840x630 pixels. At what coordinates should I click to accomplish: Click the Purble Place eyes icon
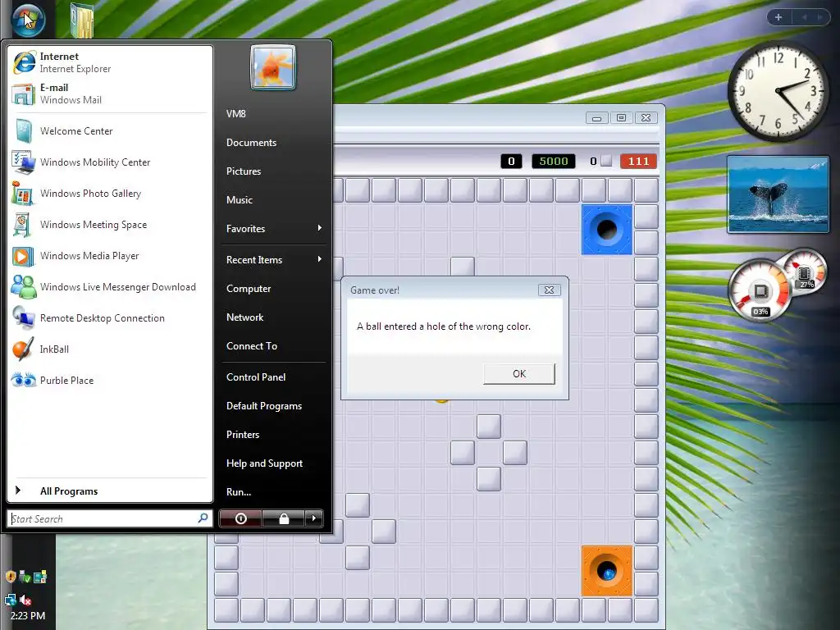click(24, 381)
